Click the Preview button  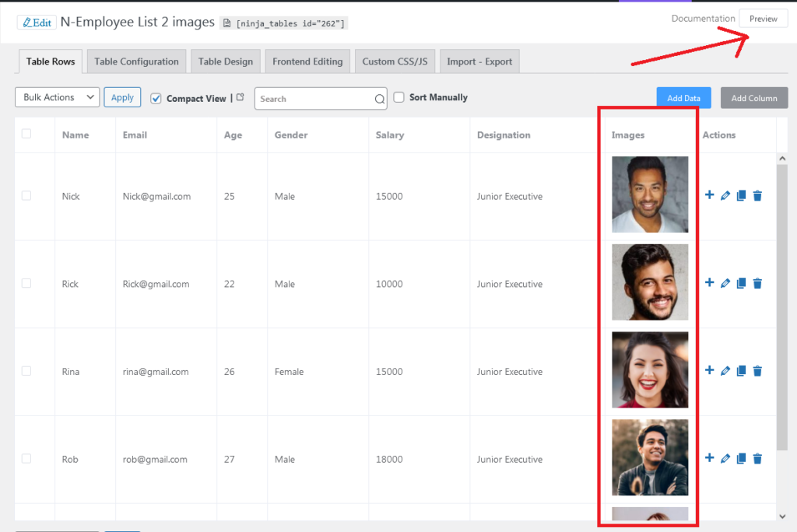pos(763,19)
